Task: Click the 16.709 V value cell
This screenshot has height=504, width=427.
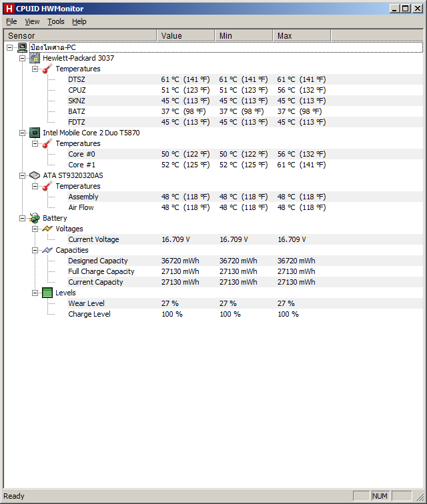Action: [x=175, y=239]
